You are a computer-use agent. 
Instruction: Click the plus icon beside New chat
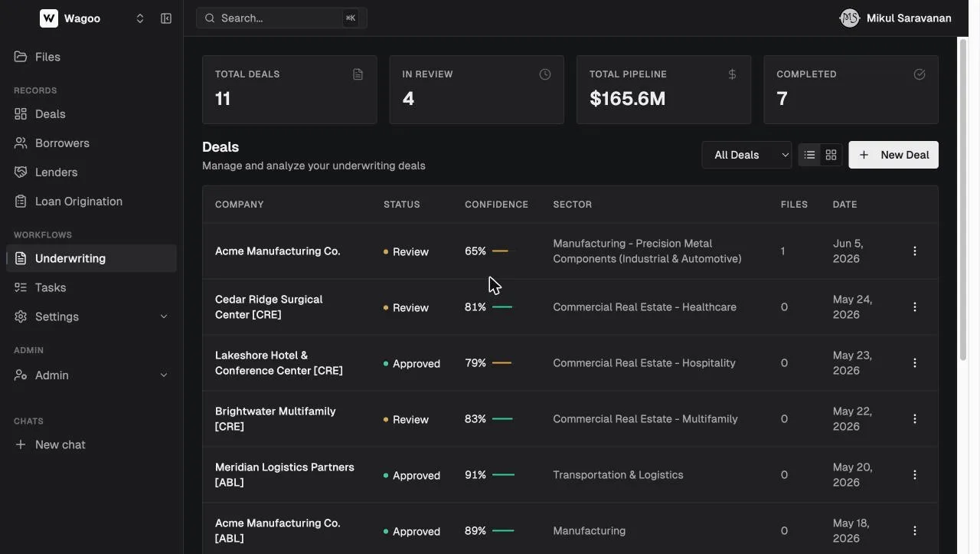21,444
